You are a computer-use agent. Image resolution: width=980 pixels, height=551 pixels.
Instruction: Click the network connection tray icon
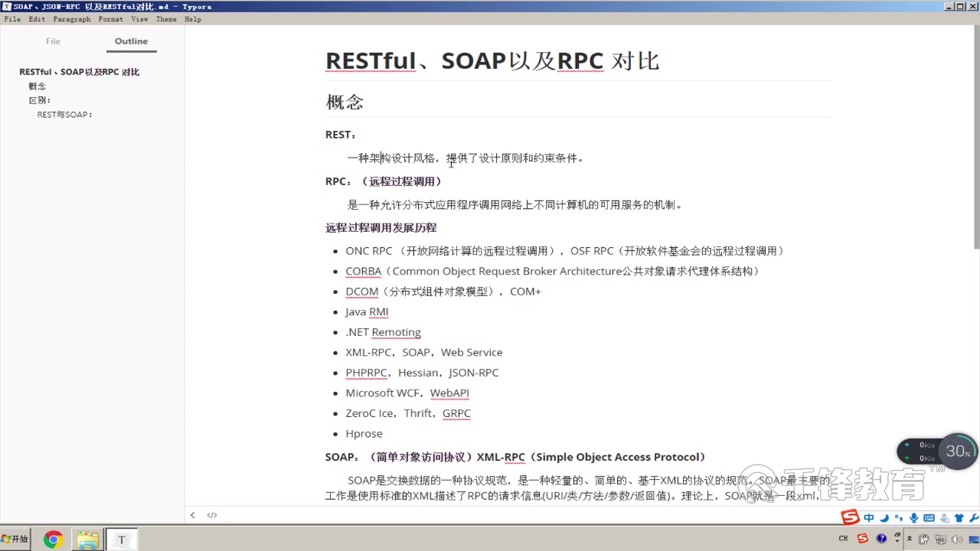[x=939, y=539]
